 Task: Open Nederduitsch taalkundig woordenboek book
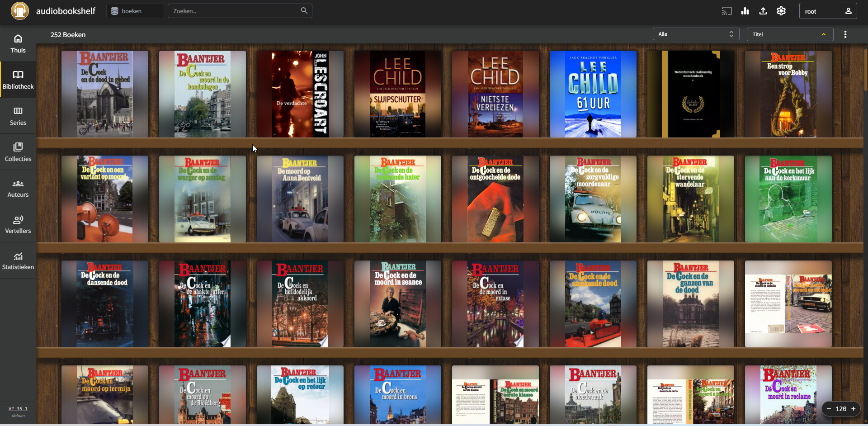pyautogui.click(x=691, y=94)
